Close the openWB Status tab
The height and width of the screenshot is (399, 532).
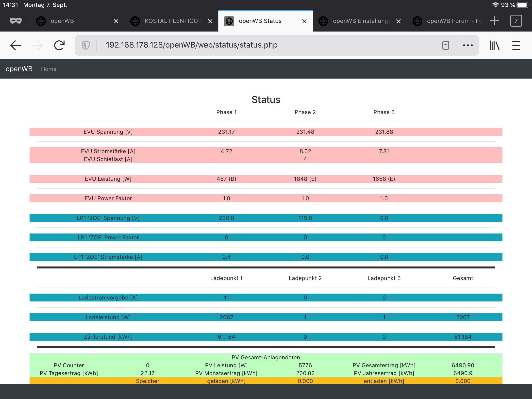tap(304, 21)
